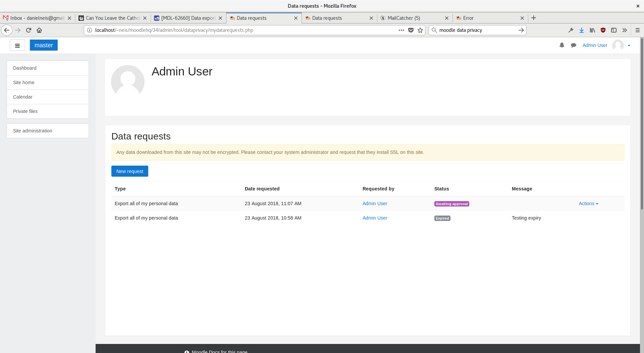The image size is (644, 353).
Task: Click the 10:58 AM date requested cell
Action: point(273,218)
